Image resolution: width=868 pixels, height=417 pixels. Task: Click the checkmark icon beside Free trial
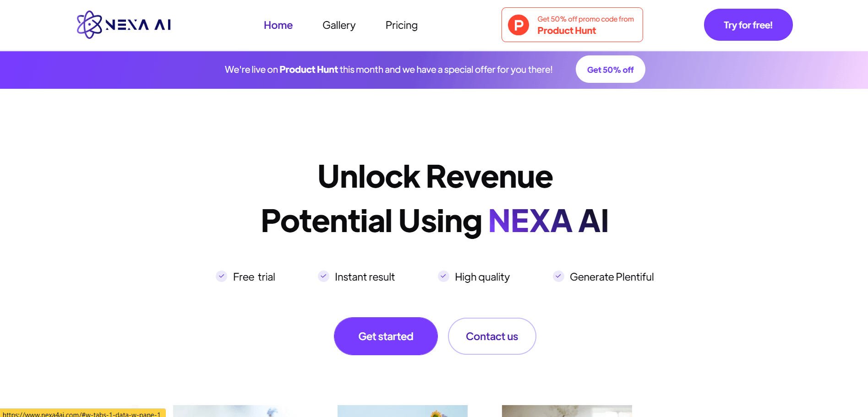pos(222,276)
